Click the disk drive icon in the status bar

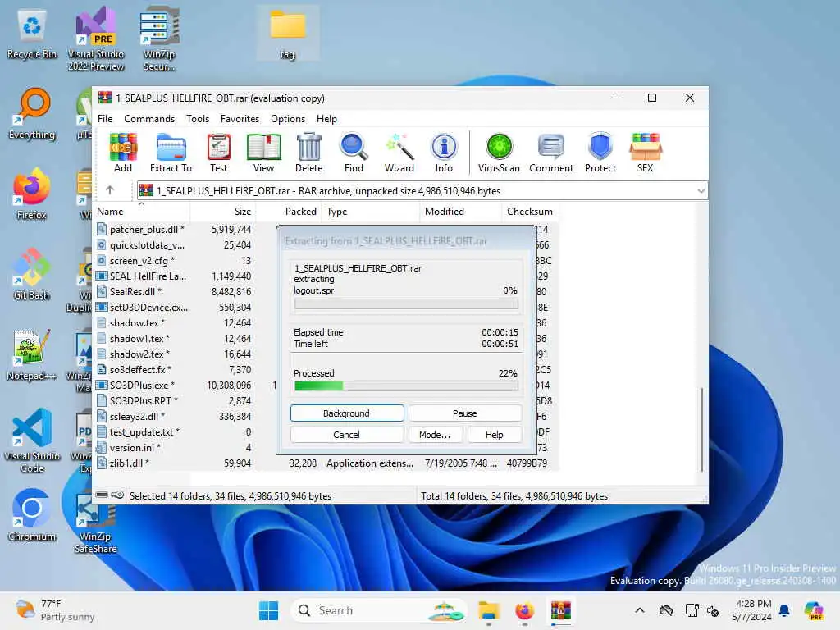[x=102, y=495]
